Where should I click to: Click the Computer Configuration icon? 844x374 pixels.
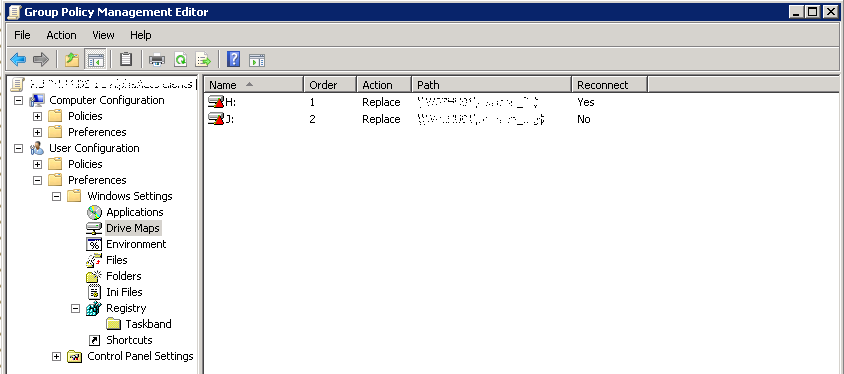click(x=37, y=100)
